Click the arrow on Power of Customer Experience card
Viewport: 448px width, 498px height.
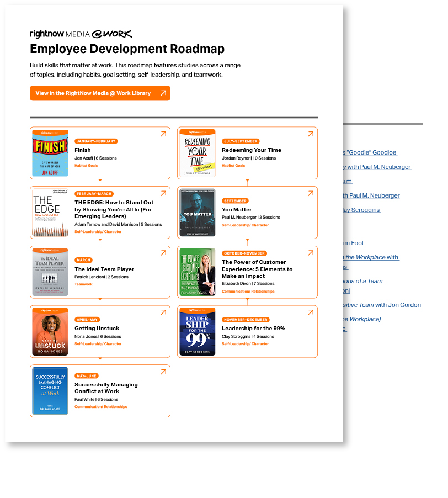(310, 253)
